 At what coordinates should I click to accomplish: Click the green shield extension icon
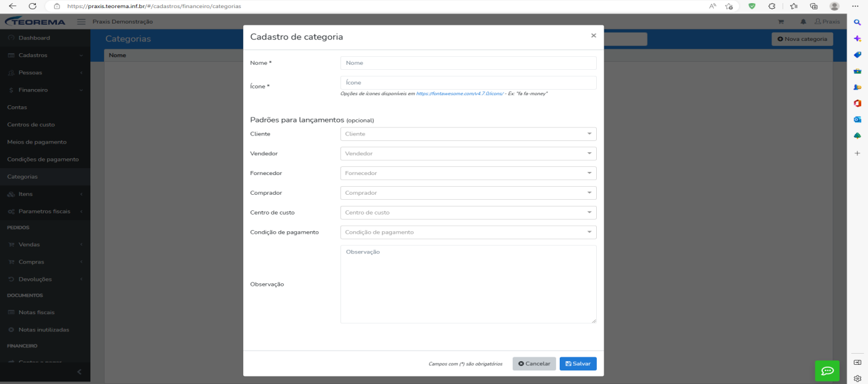click(x=752, y=6)
